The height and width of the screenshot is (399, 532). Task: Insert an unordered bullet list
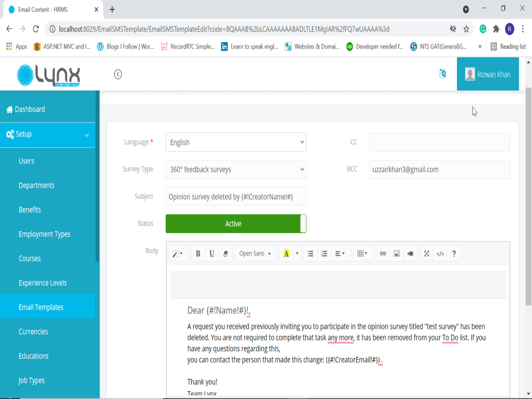point(311,253)
